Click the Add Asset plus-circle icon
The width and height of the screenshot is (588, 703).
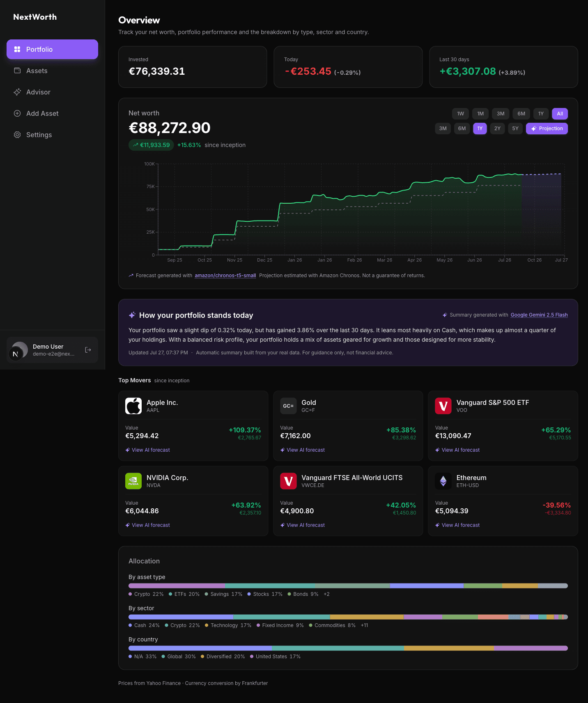[x=17, y=113]
